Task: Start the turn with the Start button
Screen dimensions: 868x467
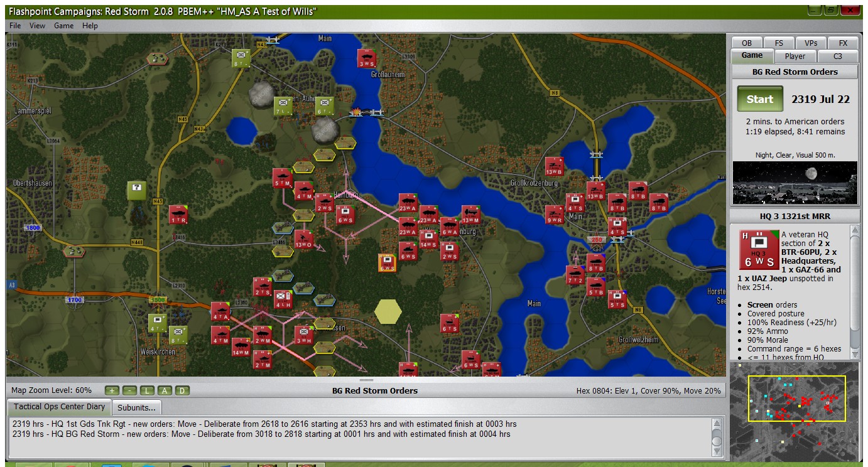Action: tap(759, 99)
